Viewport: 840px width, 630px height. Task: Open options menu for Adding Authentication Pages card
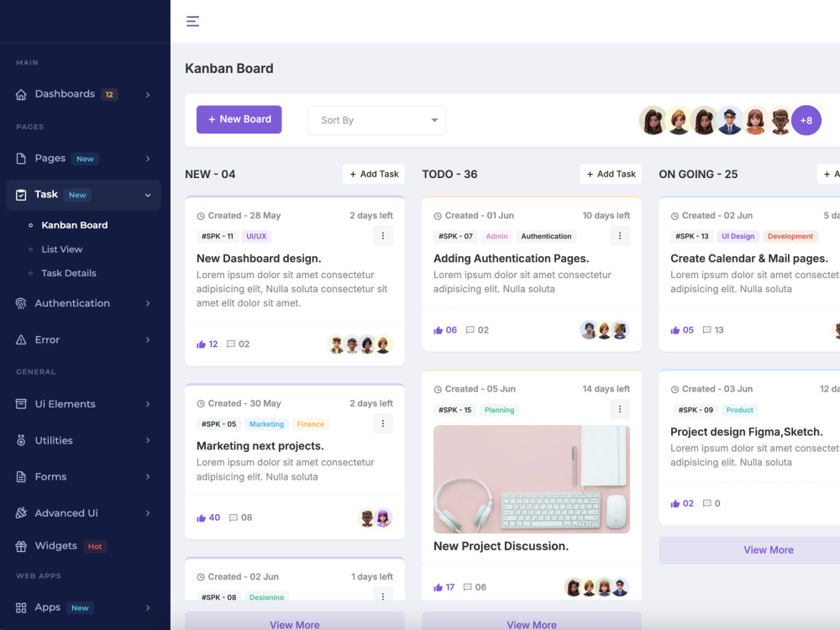(620, 236)
